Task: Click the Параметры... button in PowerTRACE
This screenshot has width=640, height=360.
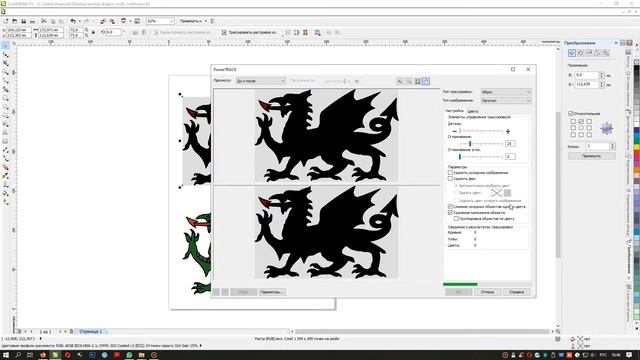Action: [x=272, y=292]
